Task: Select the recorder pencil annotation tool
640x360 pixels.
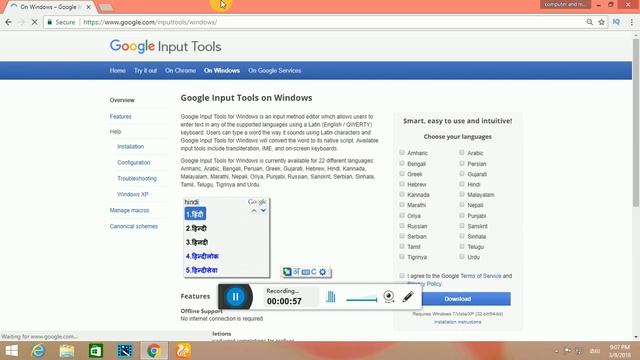Action: (408, 297)
